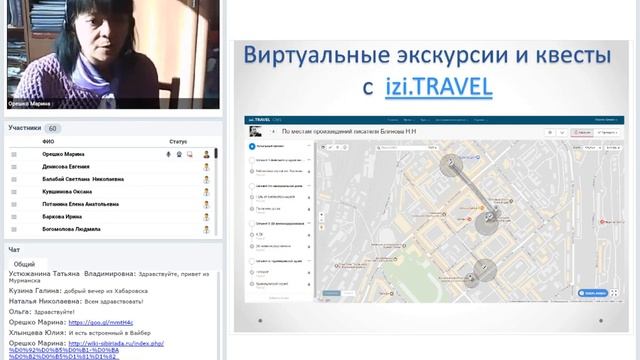Click Устюжанина Татьяна Владимировна chat message
This screenshot has height=360, width=640.
coord(109,277)
